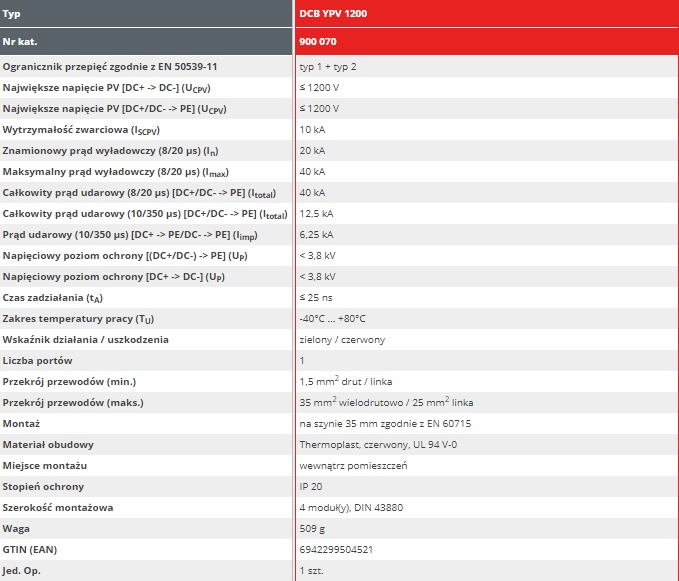Select 'na szynie 35 mm zgodnie z EN 60715'
Image resolution: width=679 pixels, height=581 pixels.
[x=385, y=424]
